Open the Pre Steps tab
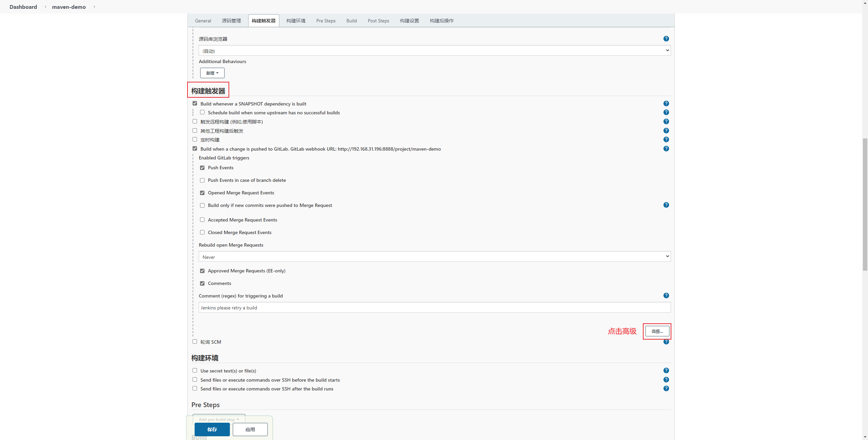The image size is (868, 440). click(326, 21)
